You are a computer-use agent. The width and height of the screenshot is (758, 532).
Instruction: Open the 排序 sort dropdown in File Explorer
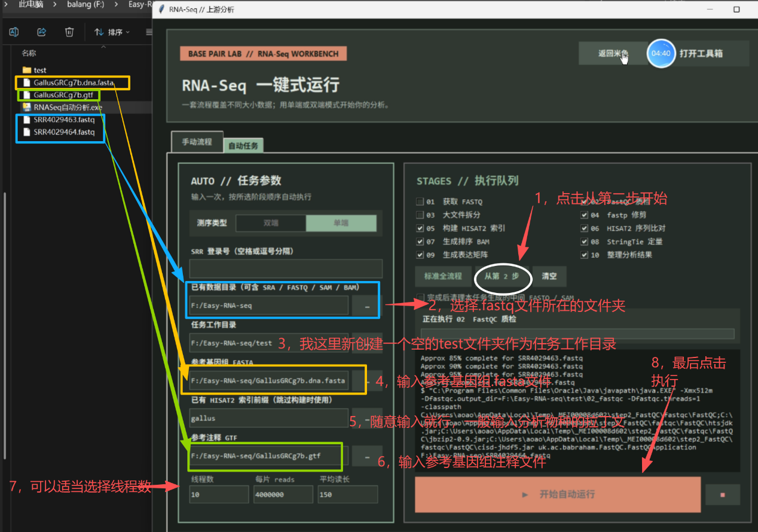[x=112, y=32]
